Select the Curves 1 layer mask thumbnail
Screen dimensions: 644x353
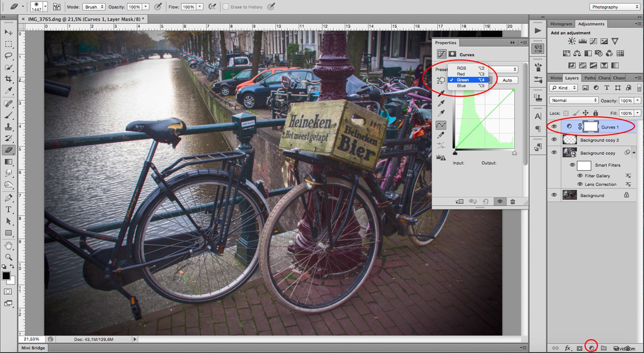(x=590, y=127)
